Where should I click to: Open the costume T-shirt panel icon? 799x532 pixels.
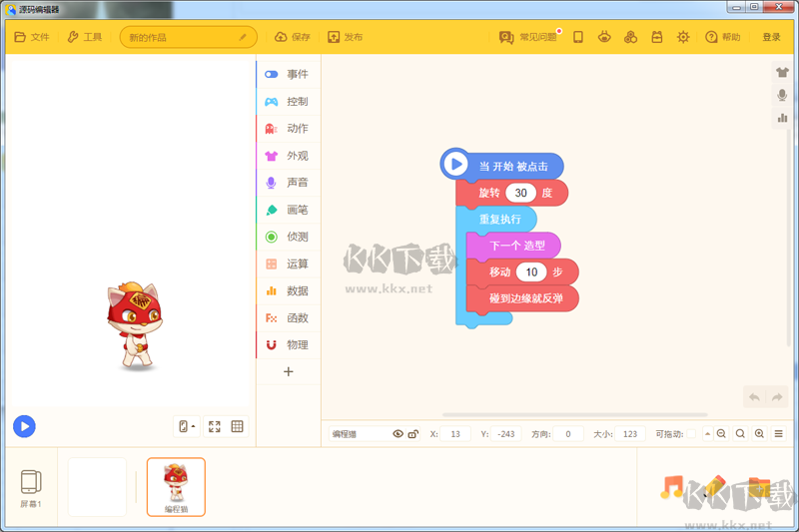coord(782,72)
